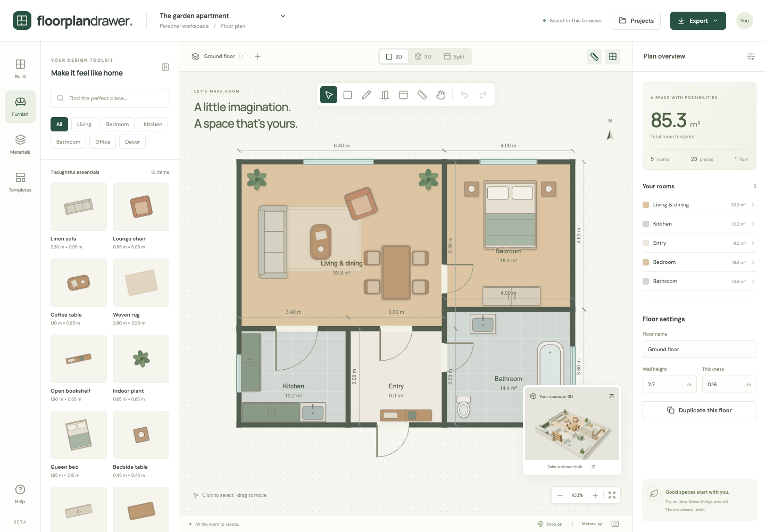Select the door tool

coord(385,95)
